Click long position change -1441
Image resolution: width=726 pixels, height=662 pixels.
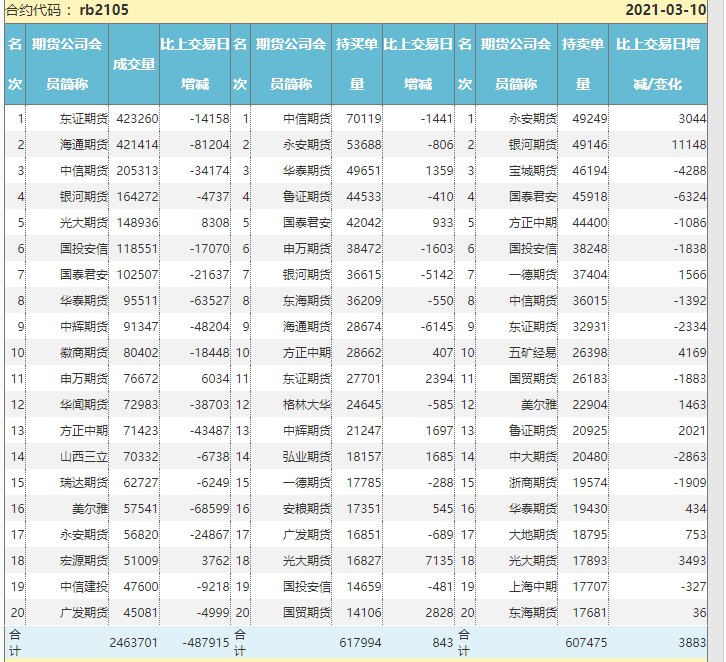coord(437,119)
